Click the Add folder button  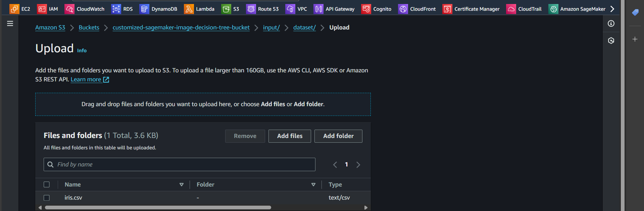pos(338,136)
